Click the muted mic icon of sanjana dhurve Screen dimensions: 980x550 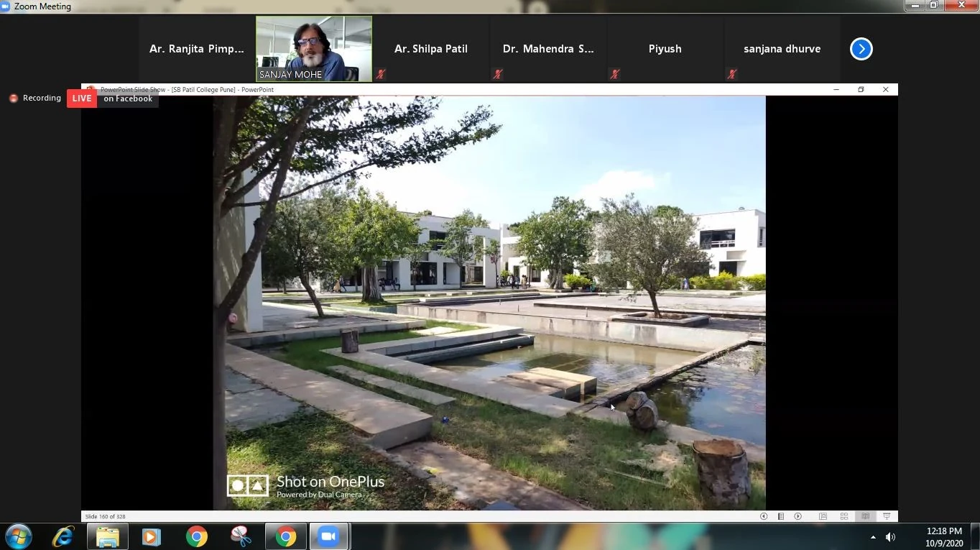coord(731,74)
